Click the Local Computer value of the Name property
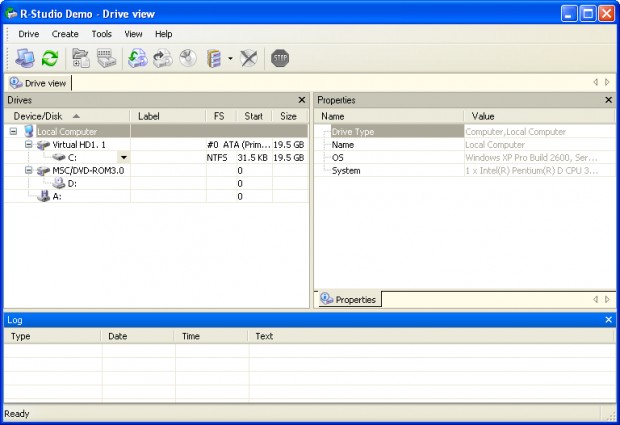The height and width of the screenshot is (425, 620). point(495,145)
